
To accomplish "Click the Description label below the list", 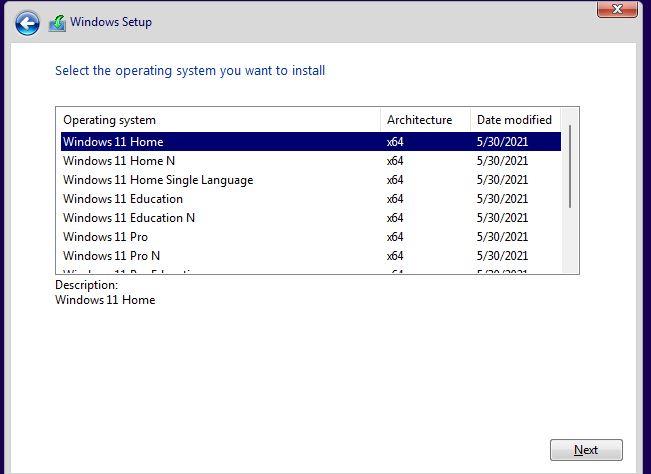I will coord(86,285).
